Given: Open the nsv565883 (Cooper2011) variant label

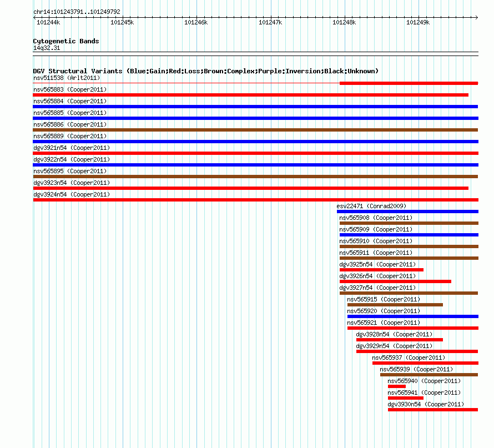Looking at the screenshot, I should pyautogui.click(x=70, y=89).
